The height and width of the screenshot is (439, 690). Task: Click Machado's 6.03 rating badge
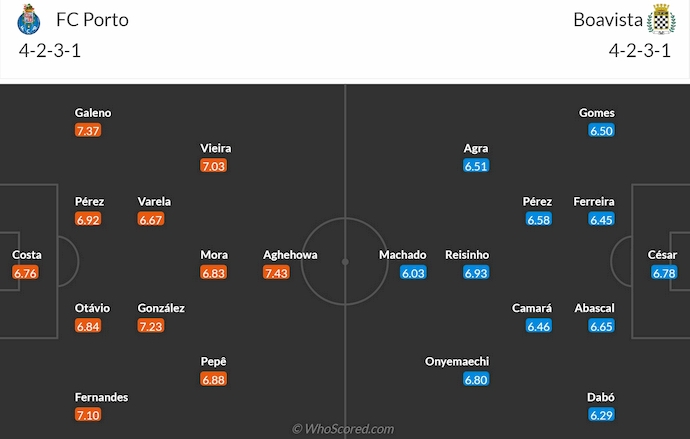click(x=413, y=272)
